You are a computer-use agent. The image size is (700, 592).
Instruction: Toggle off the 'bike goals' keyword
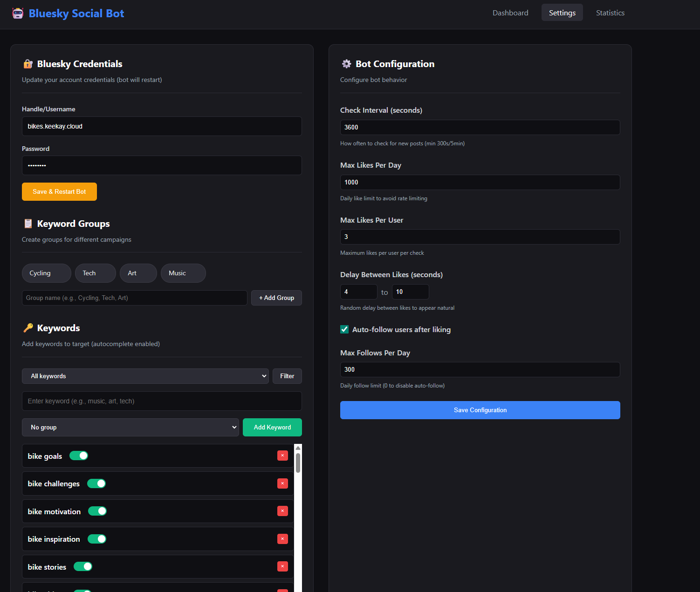click(x=79, y=456)
